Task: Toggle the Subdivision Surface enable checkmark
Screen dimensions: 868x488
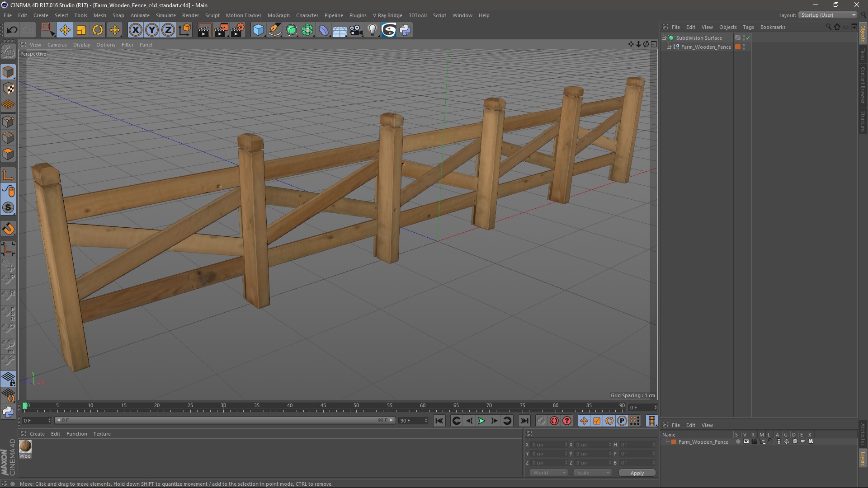Action: tap(748, 38)
